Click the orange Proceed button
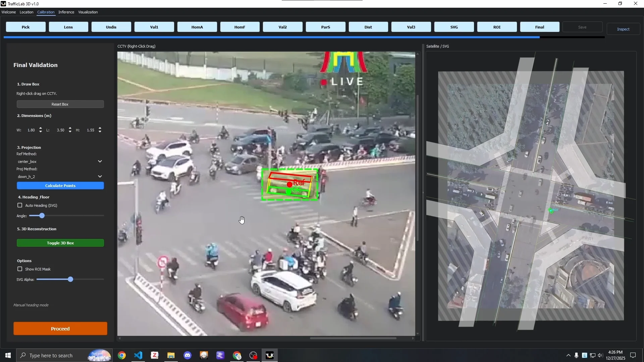This screenshot has height=362, width=644. point(60,329)
